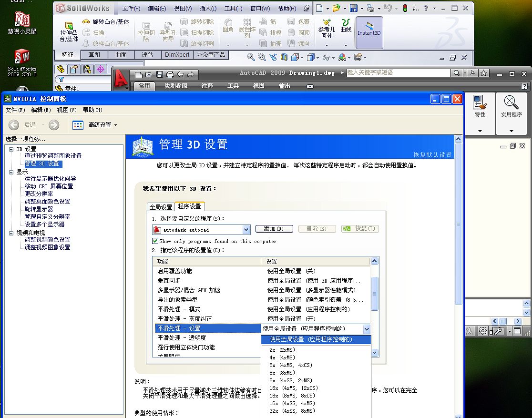Open the SolidWorks 插入(I) menu

click(x=208, y=9)
